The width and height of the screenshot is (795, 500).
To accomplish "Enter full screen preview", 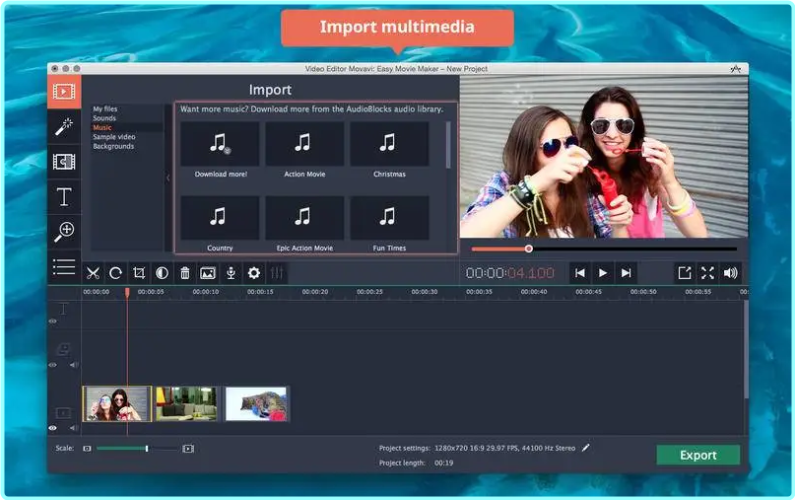I will click(x=707, y=273).
